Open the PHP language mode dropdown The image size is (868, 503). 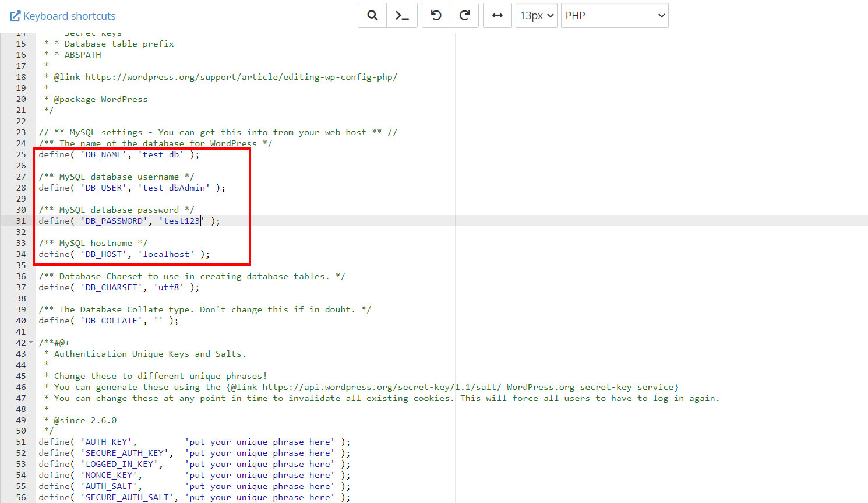[615, 16]
